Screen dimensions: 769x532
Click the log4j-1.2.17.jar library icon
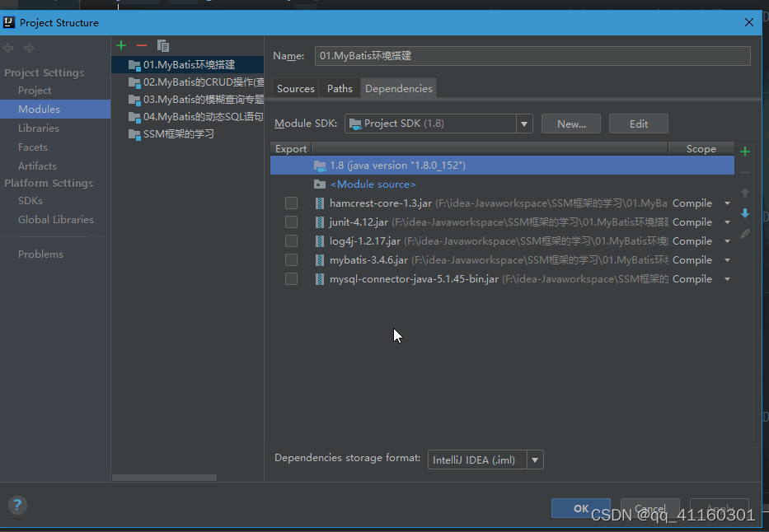tap(319, 241)
